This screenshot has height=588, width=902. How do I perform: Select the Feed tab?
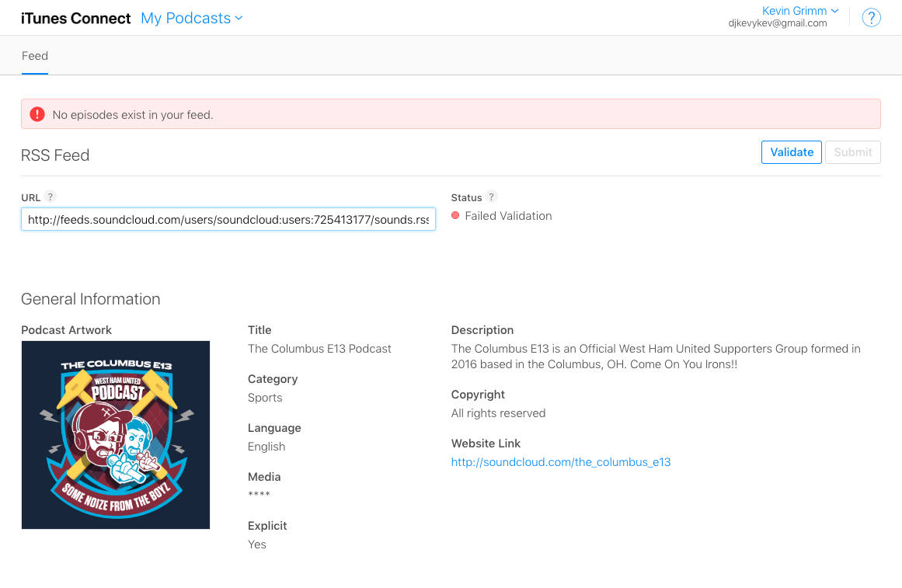click(x=34, y=56)
